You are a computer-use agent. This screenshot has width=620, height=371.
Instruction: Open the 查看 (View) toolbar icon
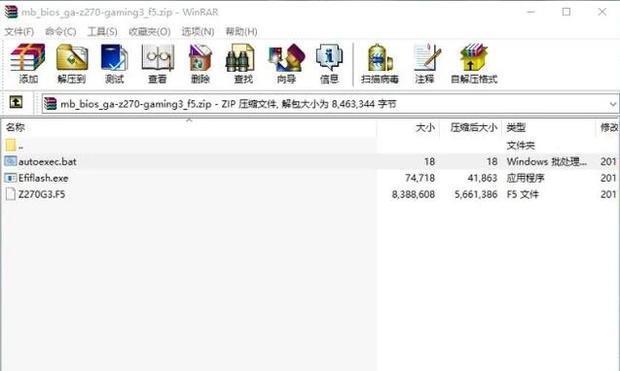point(157,63)
